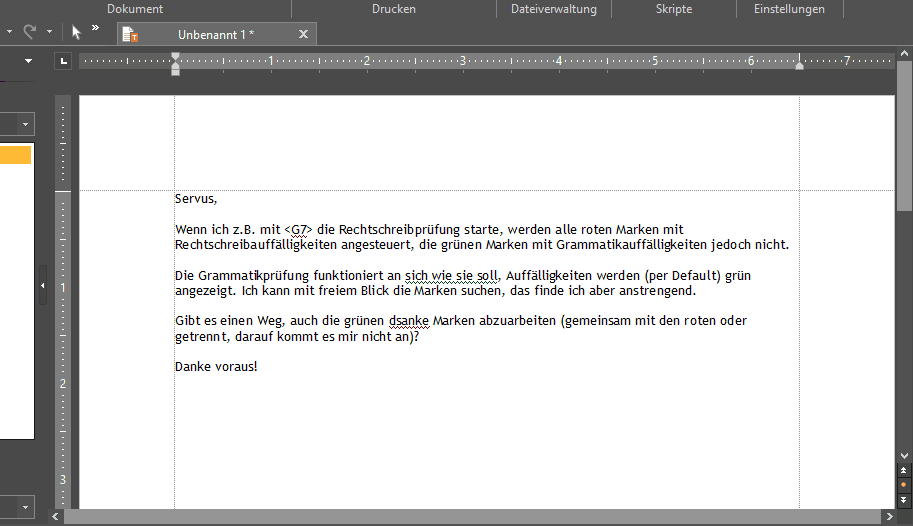The height and width of the screenshot is (526, 913).
Task: Collapse the sidebar with its handle arrow
Action: (43, 285)
